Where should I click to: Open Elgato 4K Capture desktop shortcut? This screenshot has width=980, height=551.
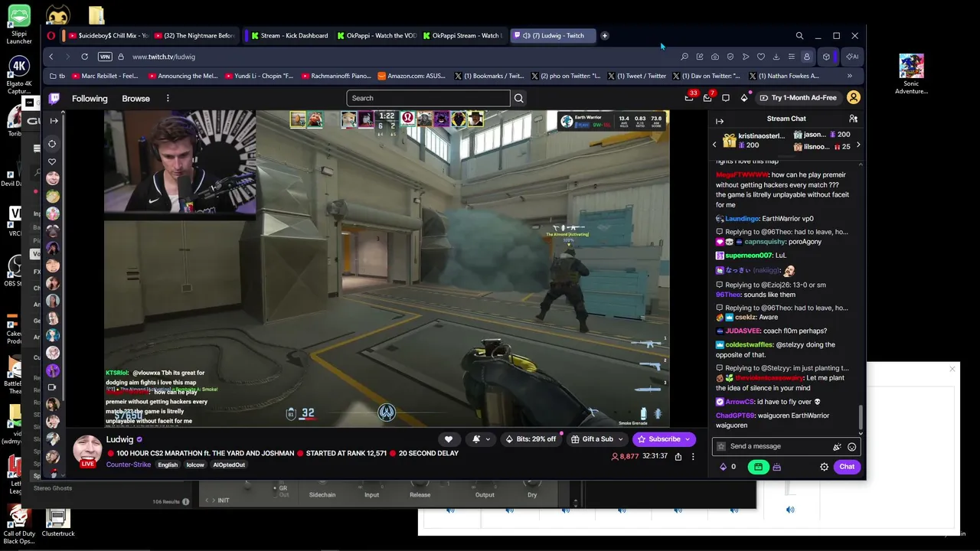[18, 76]
